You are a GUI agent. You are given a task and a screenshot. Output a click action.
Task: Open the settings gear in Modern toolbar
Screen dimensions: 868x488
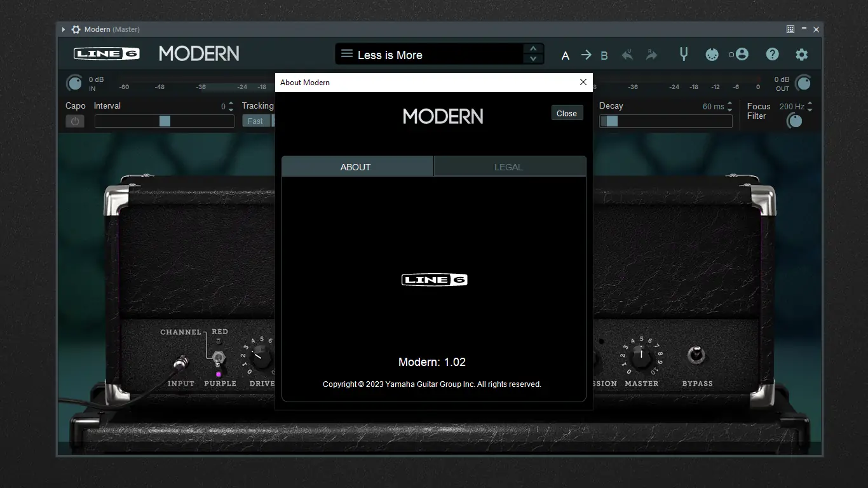[802, 55]
